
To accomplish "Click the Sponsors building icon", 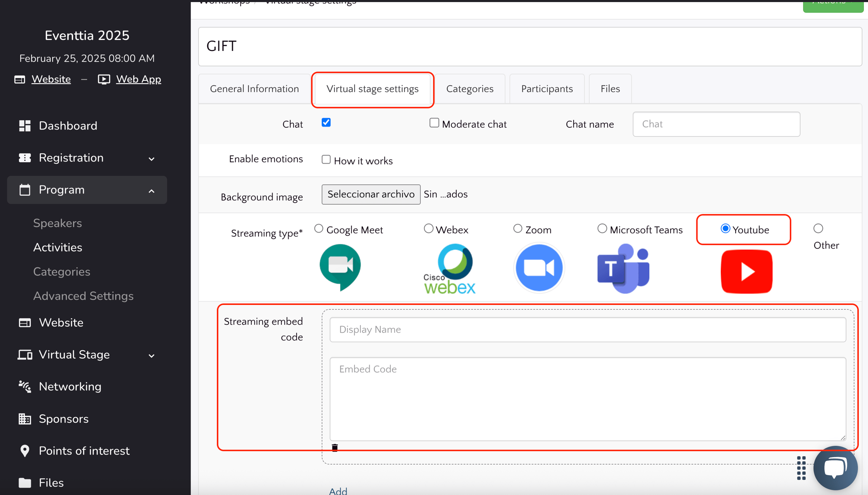I will click(25, 419).
